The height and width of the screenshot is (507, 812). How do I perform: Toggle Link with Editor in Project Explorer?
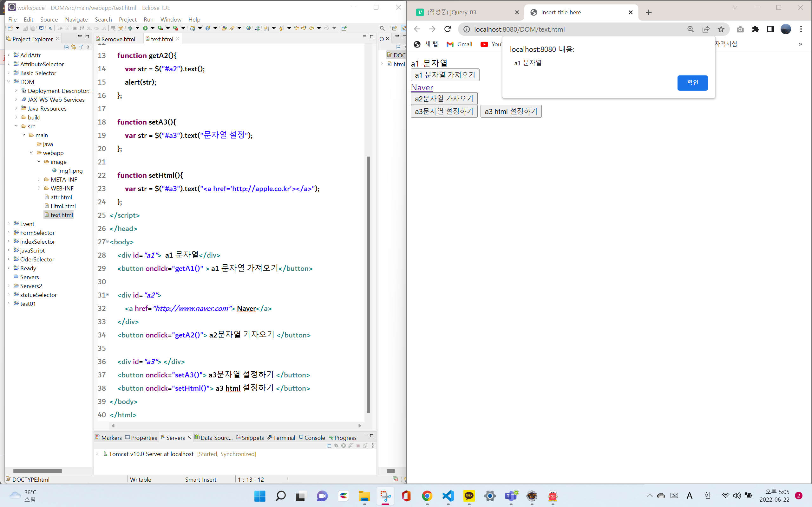pyautogui.click(x=74, y=47)
